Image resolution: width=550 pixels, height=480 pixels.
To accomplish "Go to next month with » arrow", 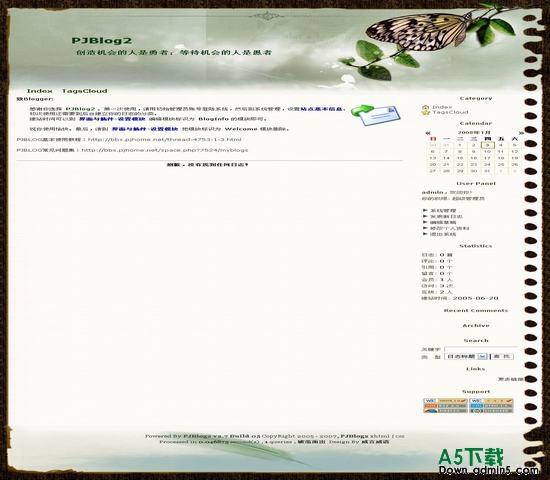I will pyautogui.click(x=521, y=133).
